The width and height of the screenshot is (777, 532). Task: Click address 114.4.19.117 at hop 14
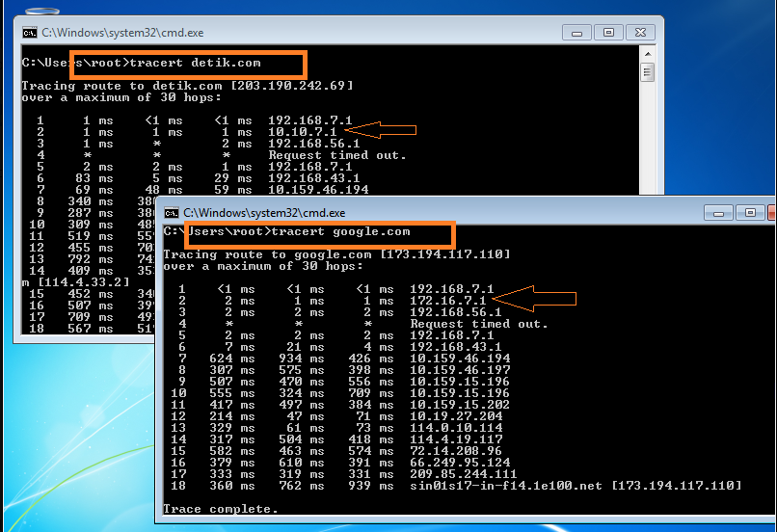tap(456, 439)
